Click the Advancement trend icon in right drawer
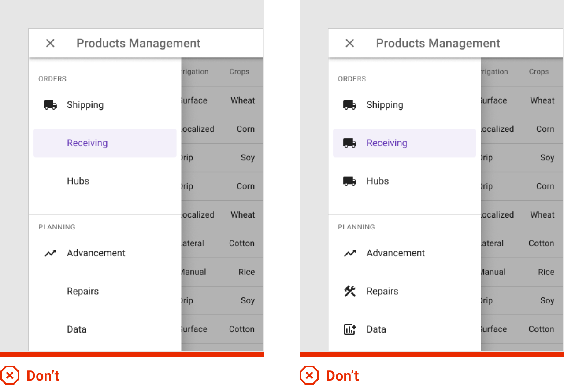This screenshot has height=392, width=564. [350, 253]
